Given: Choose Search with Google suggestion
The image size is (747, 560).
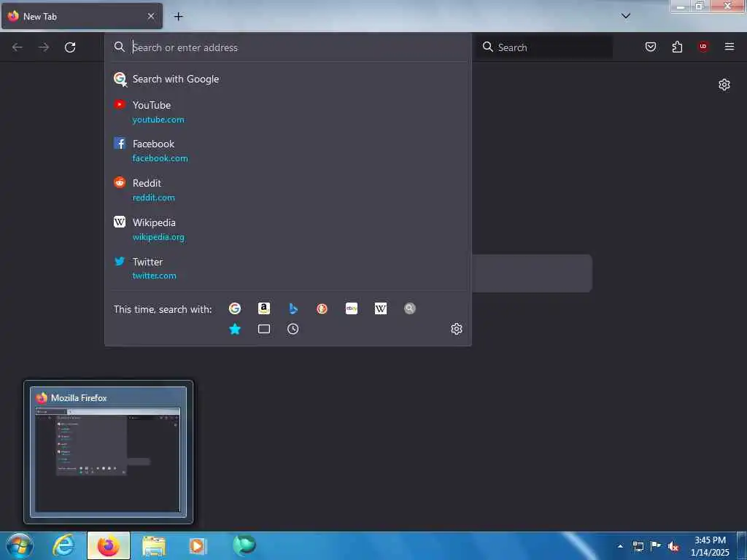Looking at the screenshot, I should (x=287, y=79).
